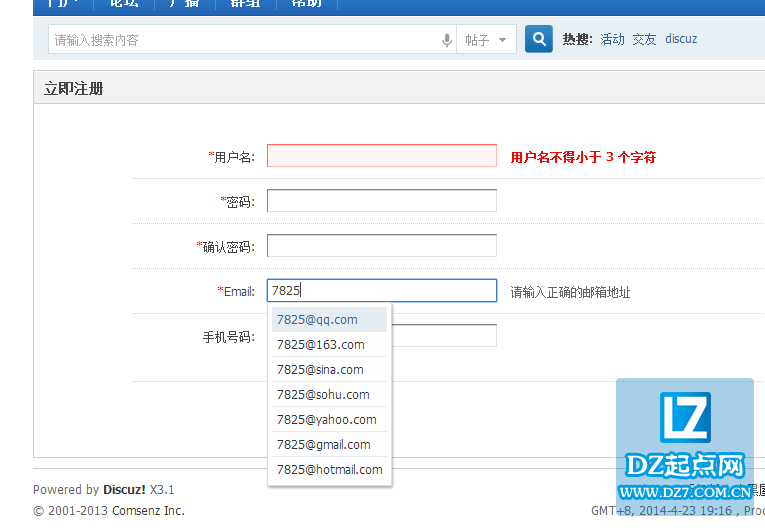Viewport: 765px width, 528px height.
Task: Select suggestion 7825@gmail.com
Action: [x=329, y=445]
